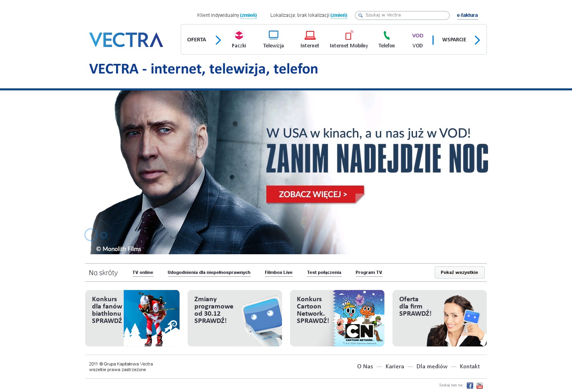
Task: Click the Pokaż wszystkie button
Action: [460, 272]
